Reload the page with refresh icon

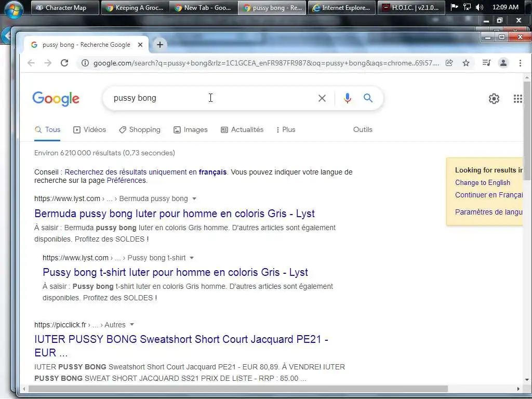point(64,63)
